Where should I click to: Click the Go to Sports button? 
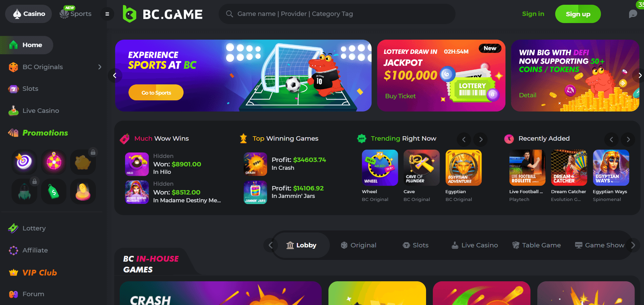[156, 93]
